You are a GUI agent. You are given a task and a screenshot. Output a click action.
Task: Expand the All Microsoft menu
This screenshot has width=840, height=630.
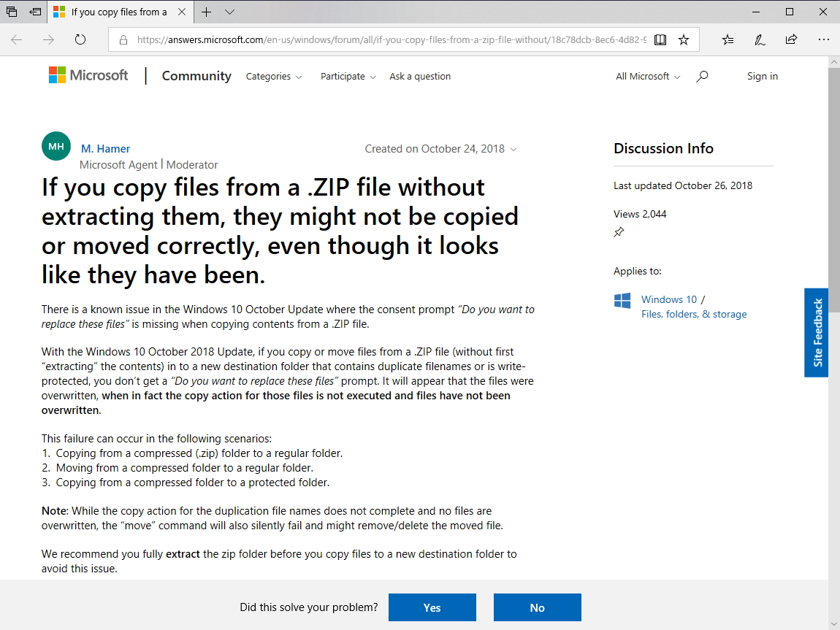pyautogui.click(x=647, y=76)
